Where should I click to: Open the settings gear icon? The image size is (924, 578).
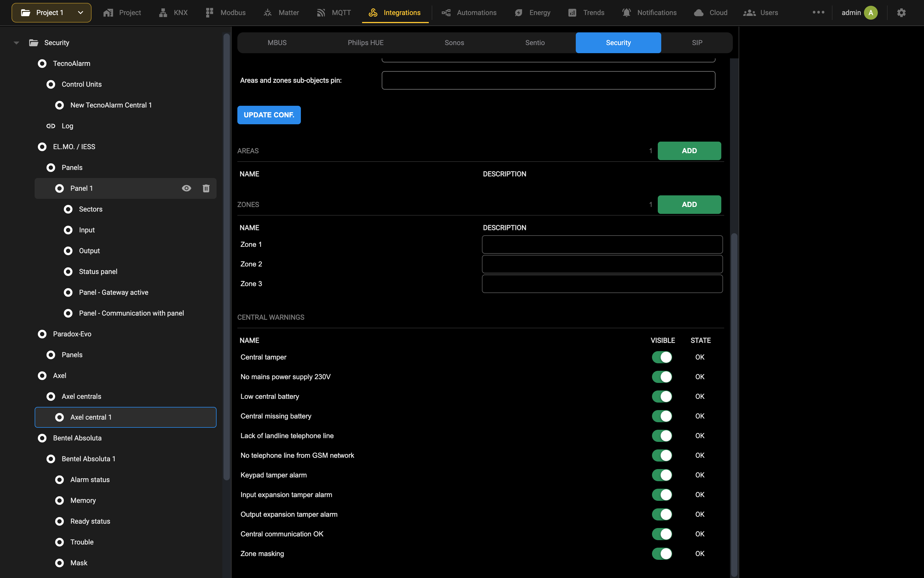[x=901, y=13]
